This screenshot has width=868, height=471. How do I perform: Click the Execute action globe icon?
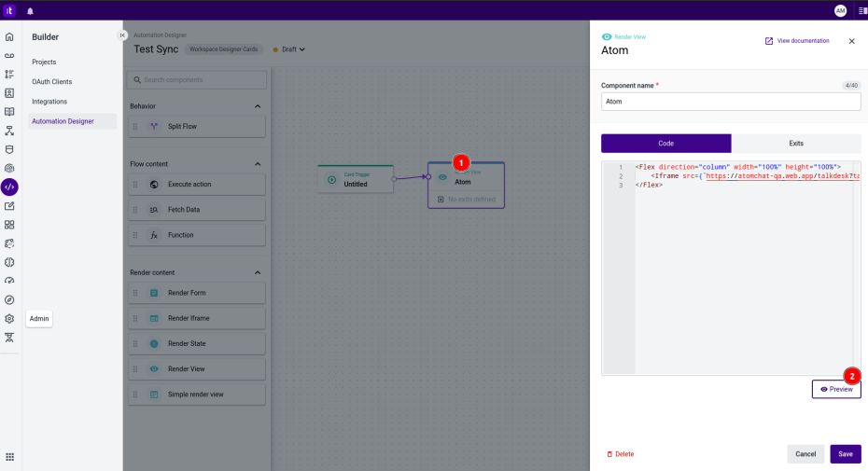tap(154, 185)
